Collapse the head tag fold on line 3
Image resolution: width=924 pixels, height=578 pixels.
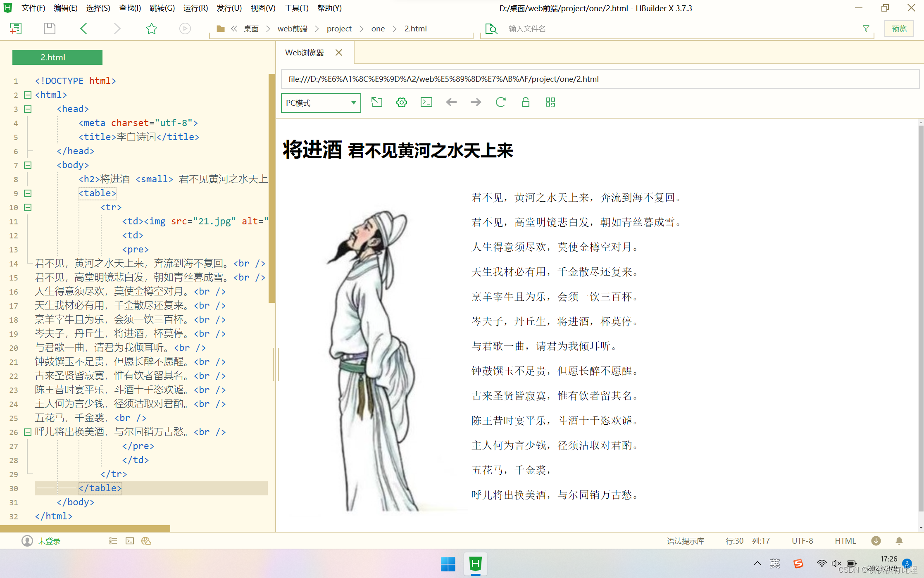[28, 109]
